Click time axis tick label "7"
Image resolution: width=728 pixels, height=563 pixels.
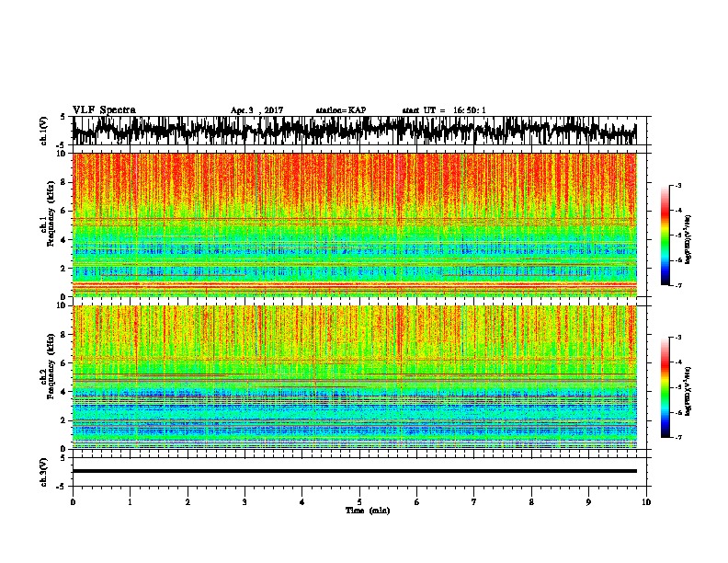474,502
